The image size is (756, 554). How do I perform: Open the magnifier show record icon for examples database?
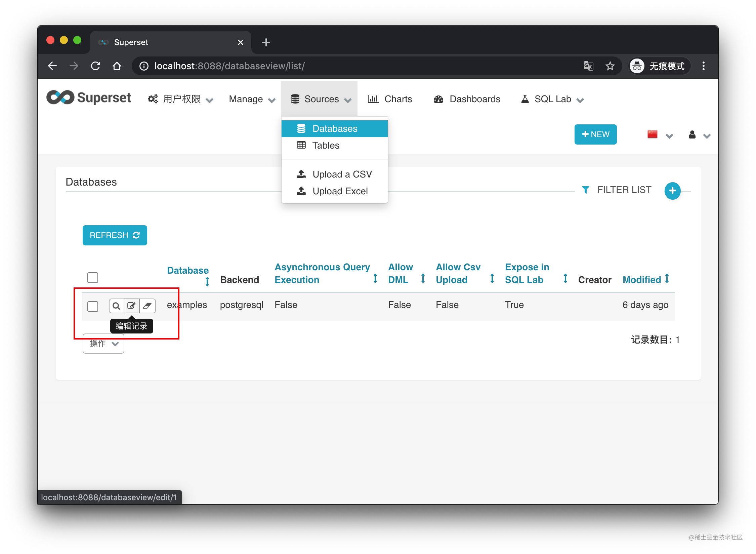(x=116, y=306)
